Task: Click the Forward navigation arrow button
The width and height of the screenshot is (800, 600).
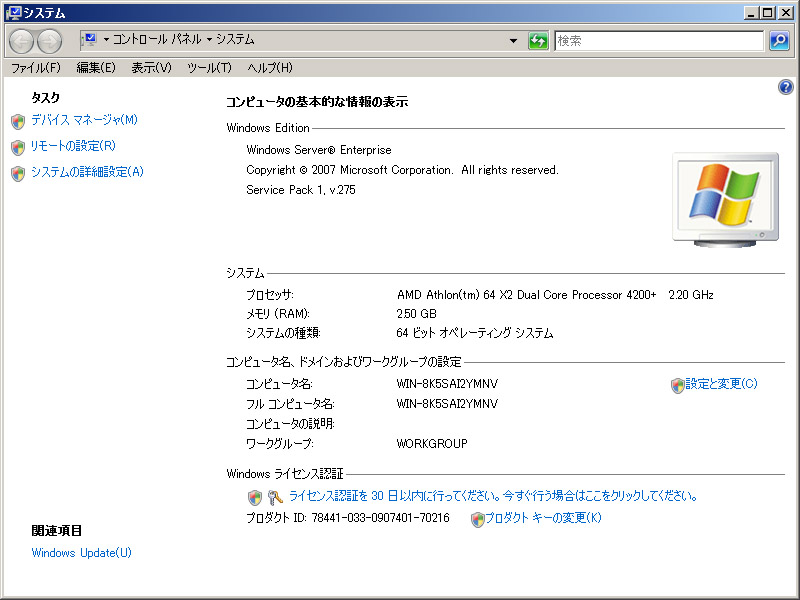Action: click(49, 41)
